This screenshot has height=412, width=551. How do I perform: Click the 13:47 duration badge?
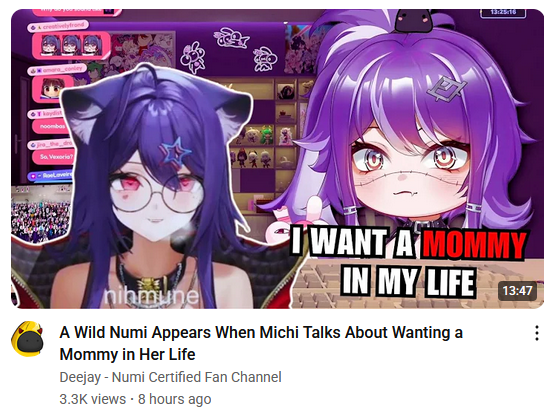click(x=517, y=291)
